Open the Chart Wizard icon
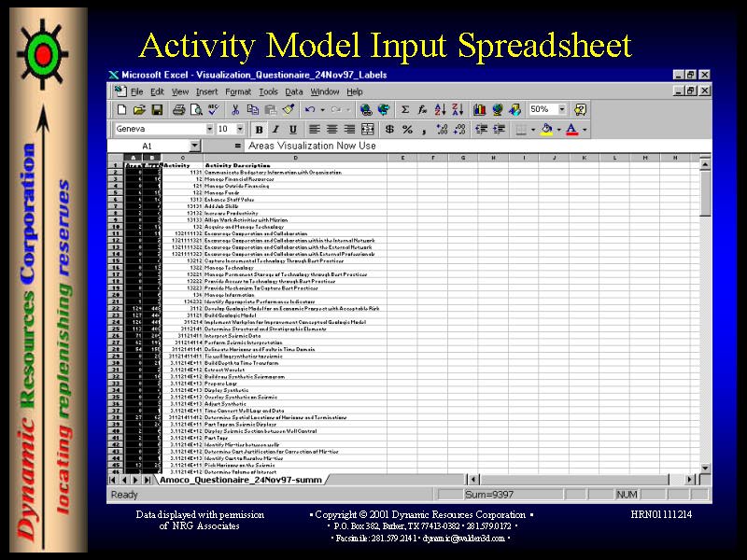The width and height of the screenshot is (747, 560). click(480, 110)
